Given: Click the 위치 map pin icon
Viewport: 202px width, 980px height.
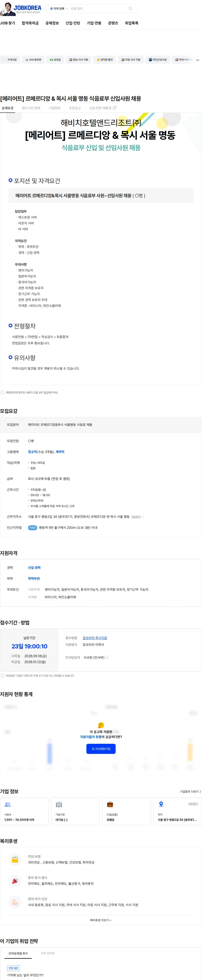Looking at the screenshot, I should 161,805.
